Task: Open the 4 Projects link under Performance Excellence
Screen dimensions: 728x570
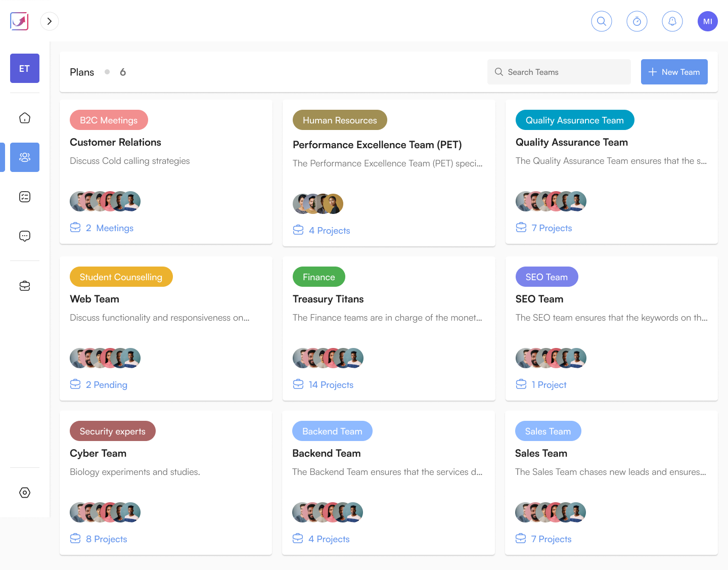Action: pos(330,231)
